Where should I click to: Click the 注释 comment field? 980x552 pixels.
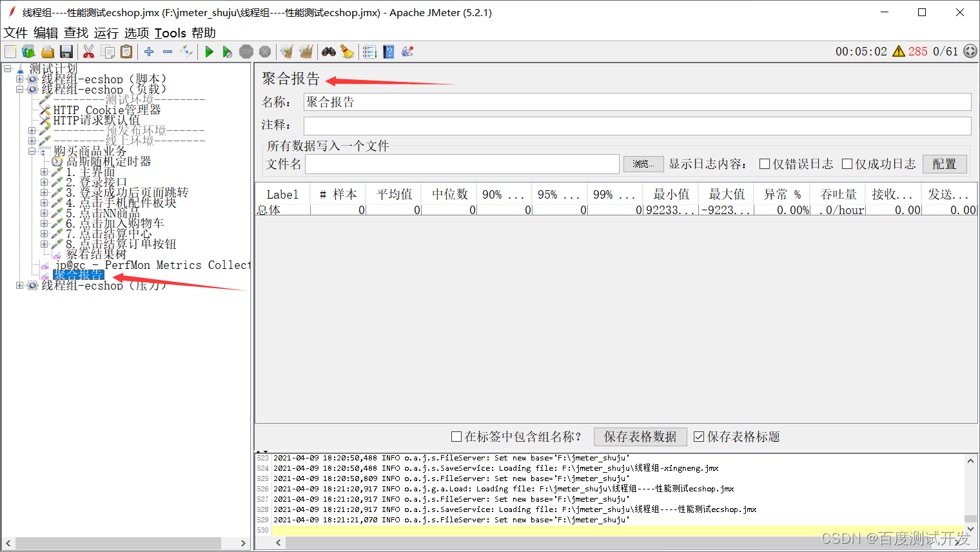[637, 125]
